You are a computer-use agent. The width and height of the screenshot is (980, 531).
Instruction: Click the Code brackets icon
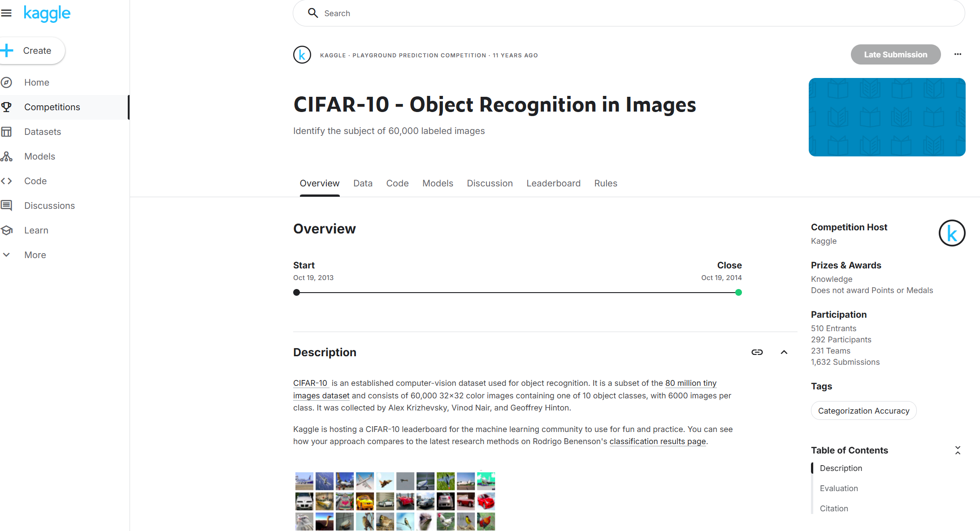coord(6,181)
